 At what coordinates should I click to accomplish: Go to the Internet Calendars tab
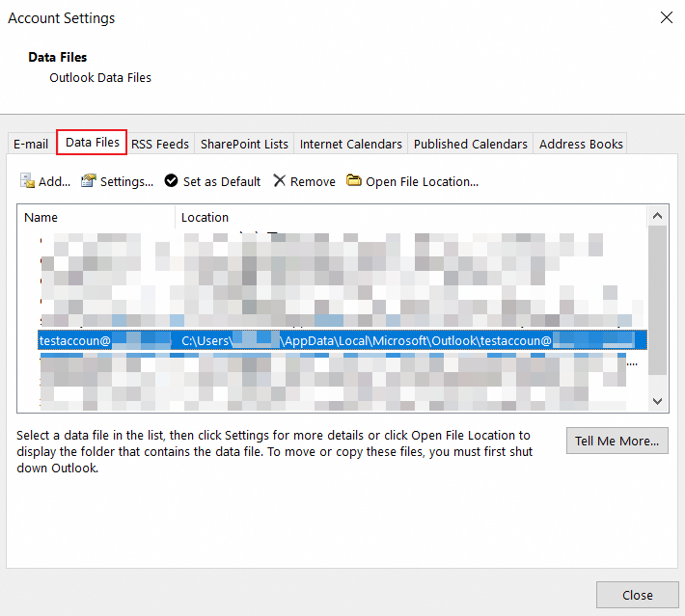[x=351, y=144]
